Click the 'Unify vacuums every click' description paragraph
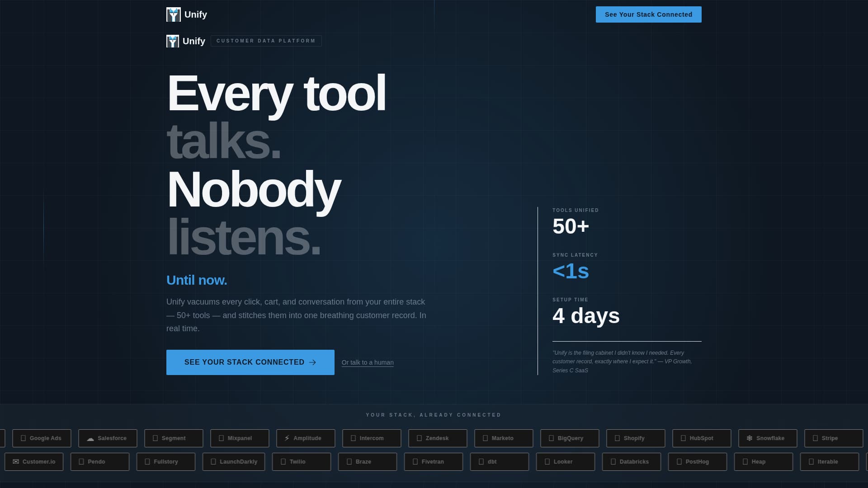This screenshot has height=488, width=868. pos(296,315)
